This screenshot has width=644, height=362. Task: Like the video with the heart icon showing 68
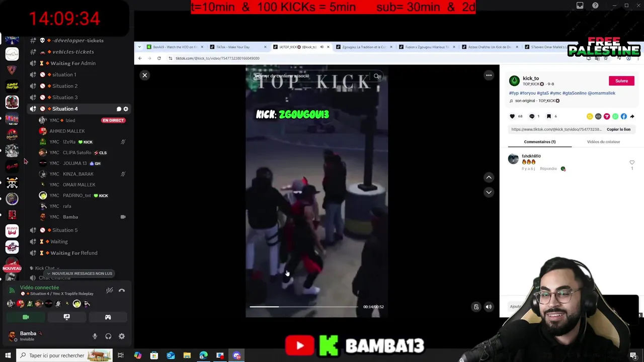[512, 116]
